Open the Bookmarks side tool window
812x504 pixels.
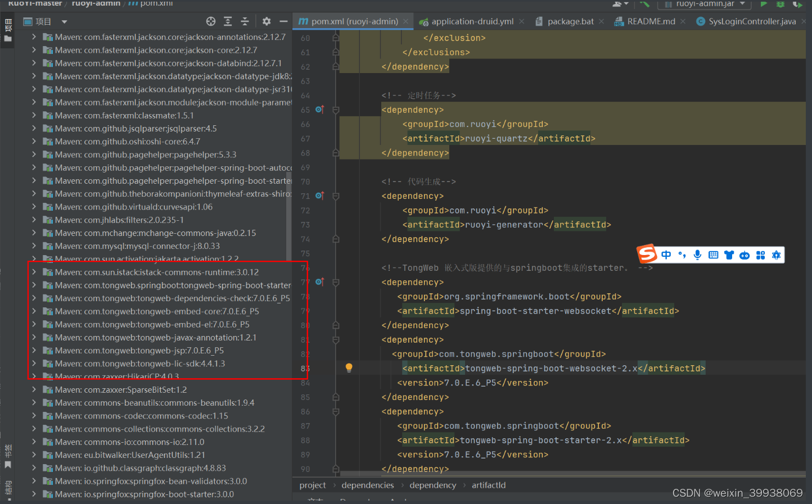point(8,456)
